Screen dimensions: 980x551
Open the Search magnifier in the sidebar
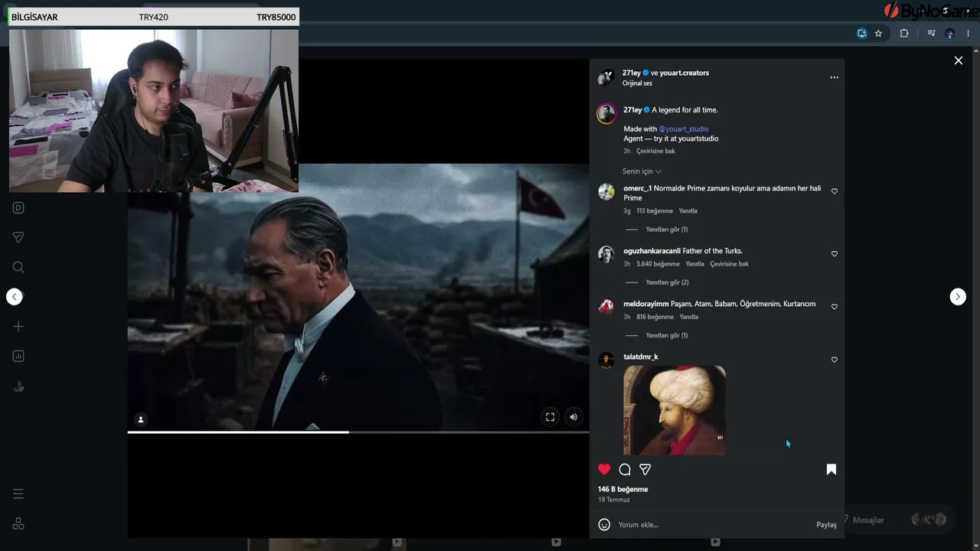(x=18, y=267)
